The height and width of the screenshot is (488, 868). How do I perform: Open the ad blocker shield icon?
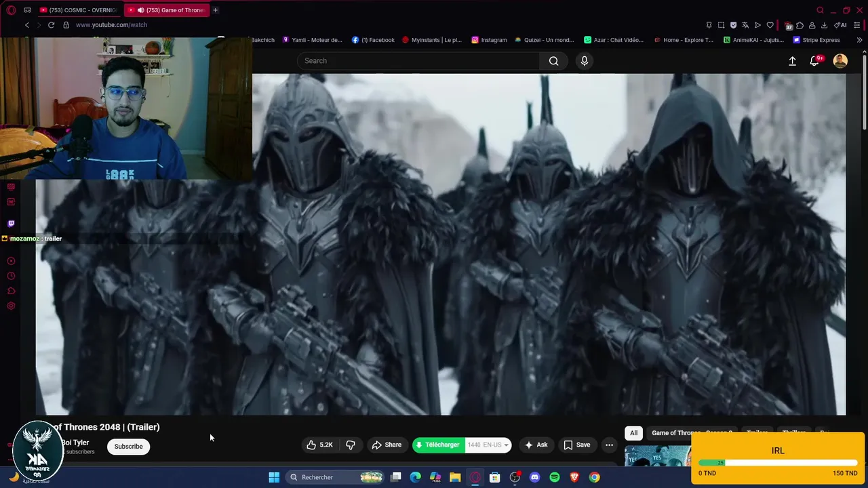point(733,25)
